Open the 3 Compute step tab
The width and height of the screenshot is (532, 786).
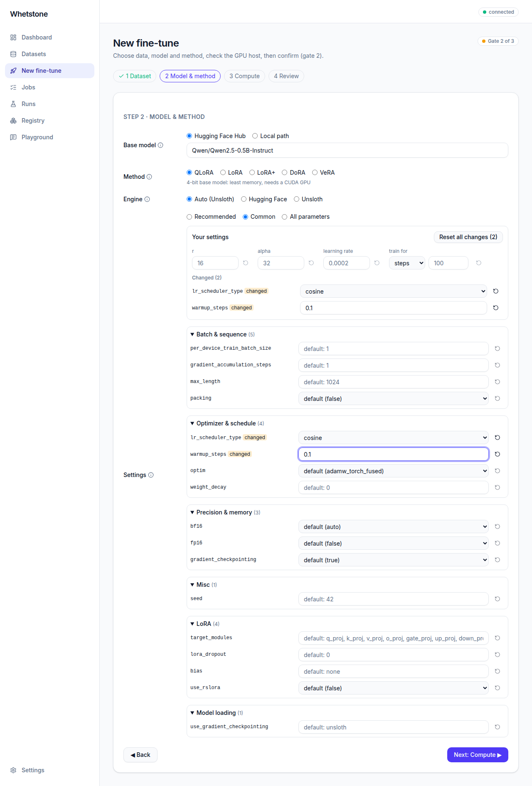tap(244, 76)
